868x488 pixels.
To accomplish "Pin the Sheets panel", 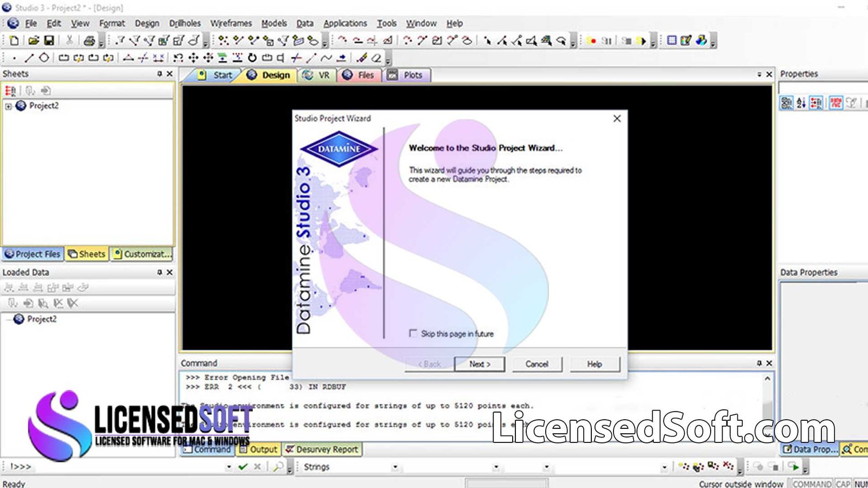I will [159, 74].
